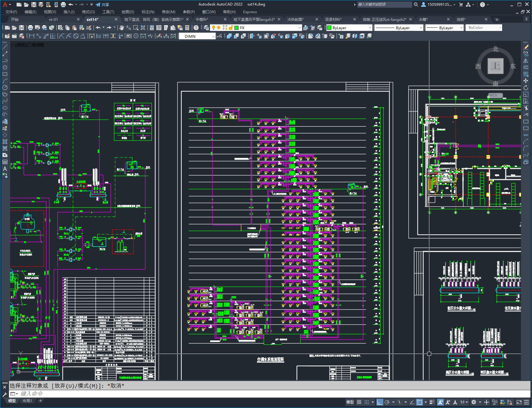Click the Undo arrow in the quick access toolbar

(71, 5)
